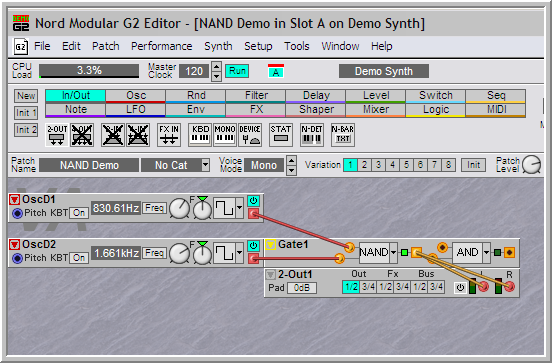Click lower input connector of NAND gate

pos(339,259)
